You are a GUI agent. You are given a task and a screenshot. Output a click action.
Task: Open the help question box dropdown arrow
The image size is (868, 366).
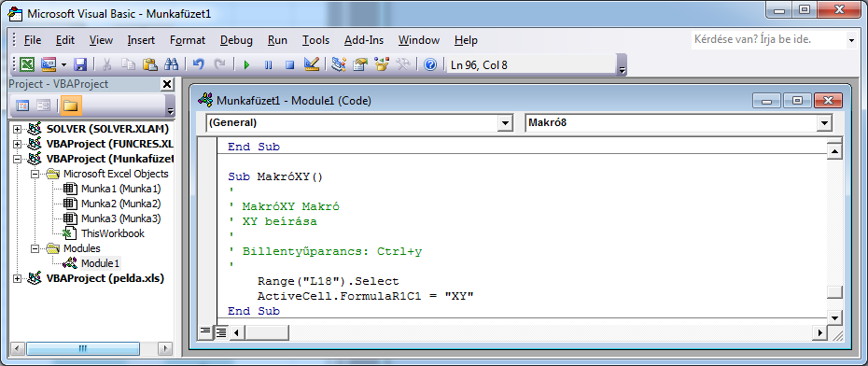851,40
